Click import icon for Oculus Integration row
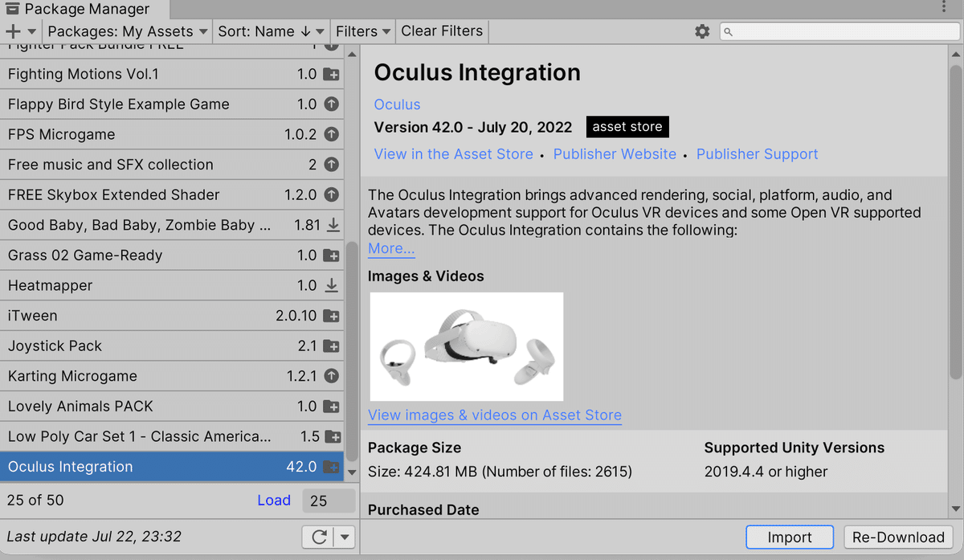 pos(331,467)
